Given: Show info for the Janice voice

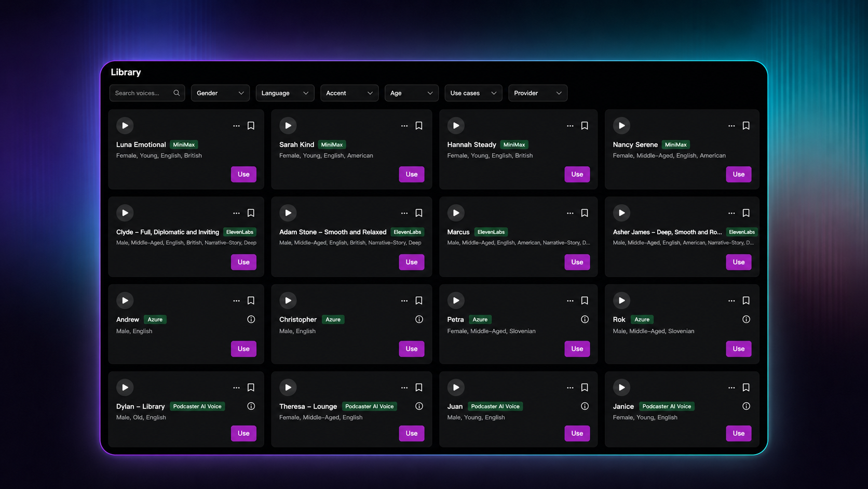Looking at the screenshot, I should point(746,406).
